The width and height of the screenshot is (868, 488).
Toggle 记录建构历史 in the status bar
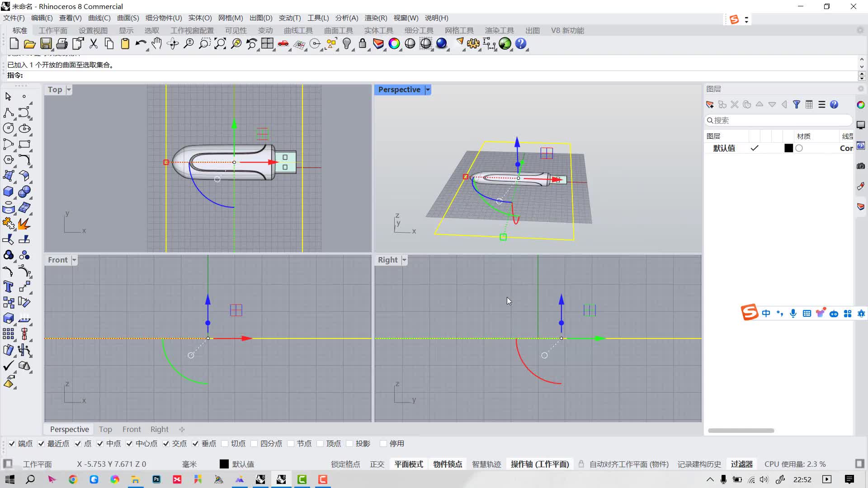tap(699, 464)
